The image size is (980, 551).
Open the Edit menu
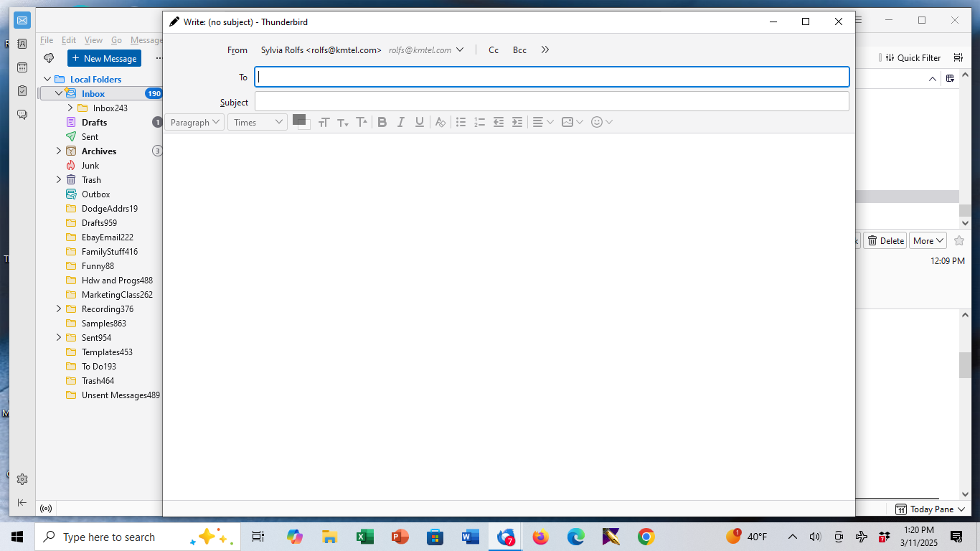tap(69, 40)
